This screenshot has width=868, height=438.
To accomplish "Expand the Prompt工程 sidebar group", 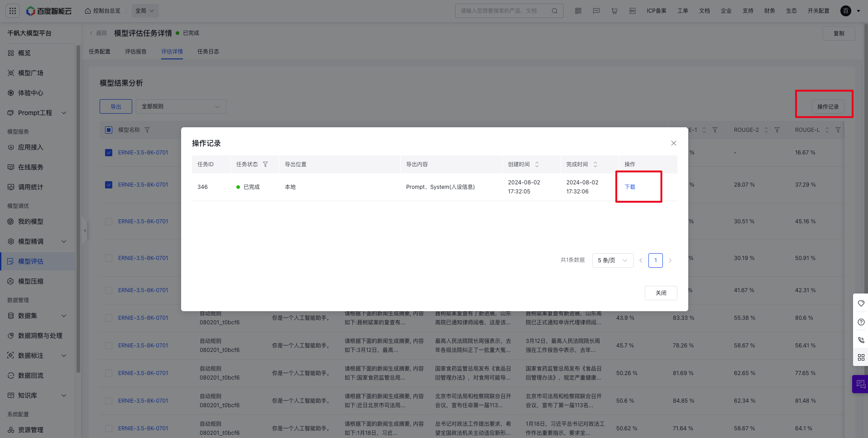I will click(64, 113).
